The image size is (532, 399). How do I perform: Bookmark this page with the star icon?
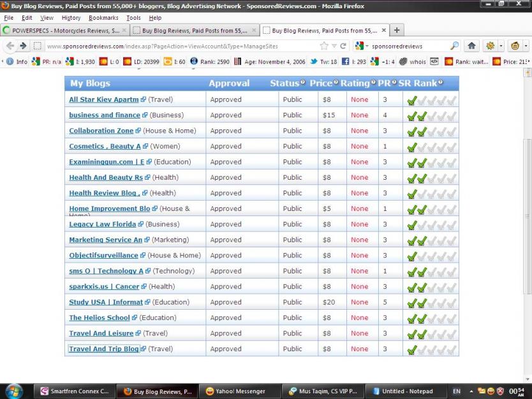pos(324,46)
